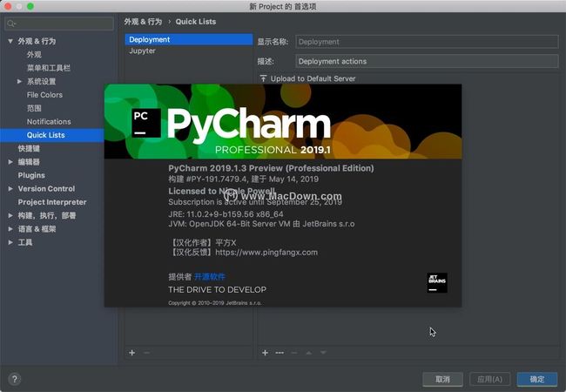Image resolution: width=566 pixels, height=392 pixels.
Task: Add a separator with the dashes icon
Action: pyautogui.click(x=280, y=353)
